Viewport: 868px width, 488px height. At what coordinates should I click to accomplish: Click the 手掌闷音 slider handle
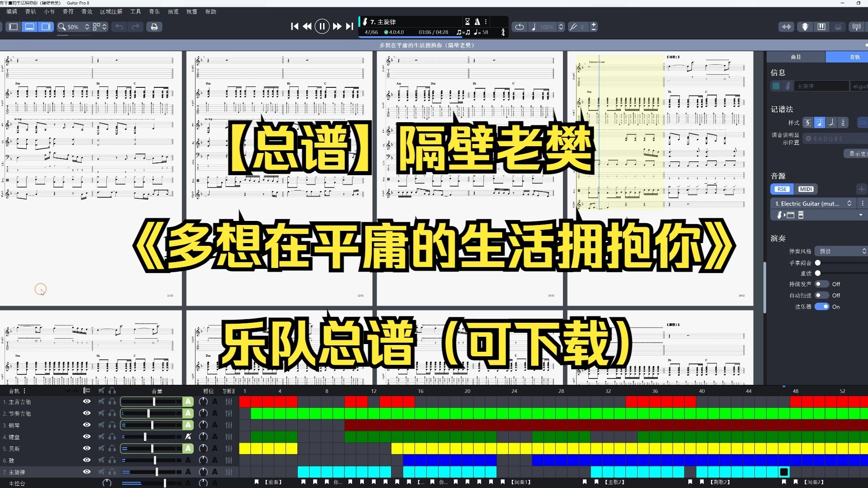click(818, 263)
